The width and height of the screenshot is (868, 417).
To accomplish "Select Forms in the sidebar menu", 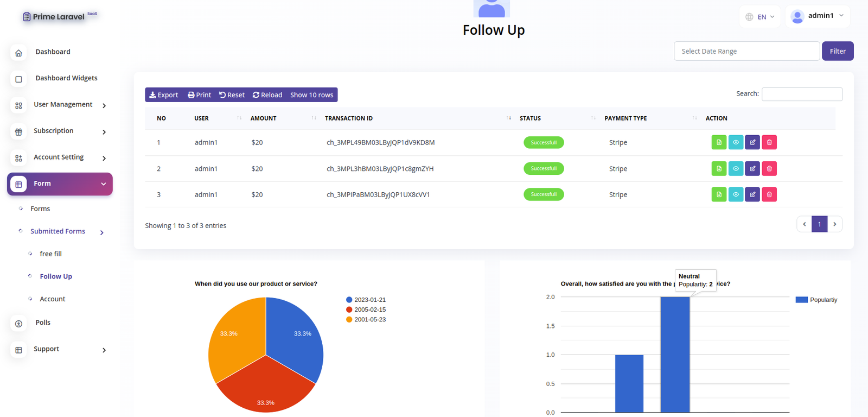I will (40, 208).
